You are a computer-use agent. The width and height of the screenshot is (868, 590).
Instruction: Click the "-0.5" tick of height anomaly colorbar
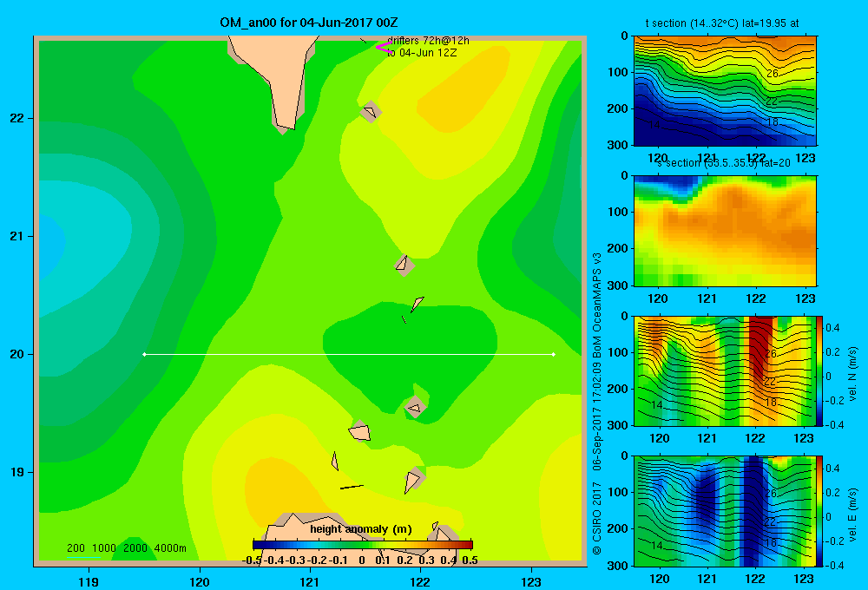(252, 560)
